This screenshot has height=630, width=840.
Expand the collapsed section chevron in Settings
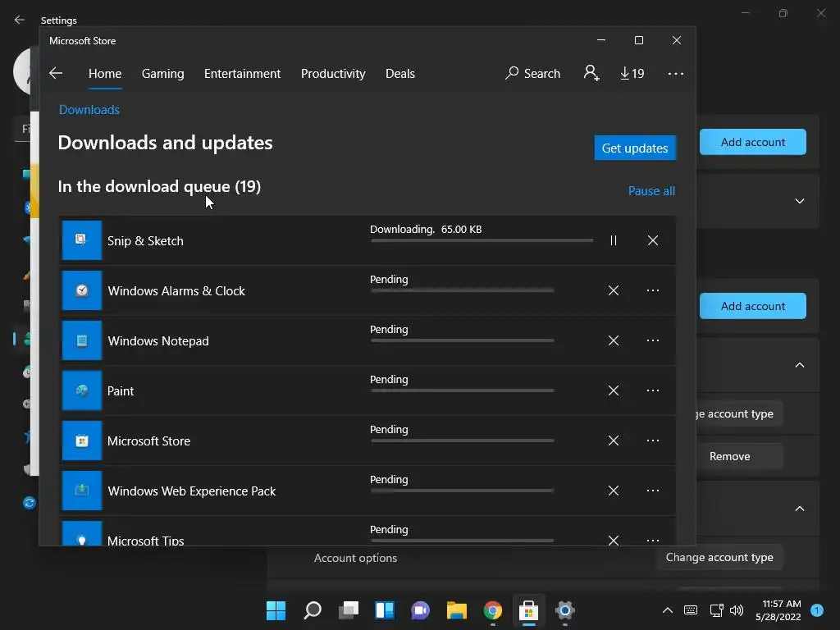tap(799, 201)
